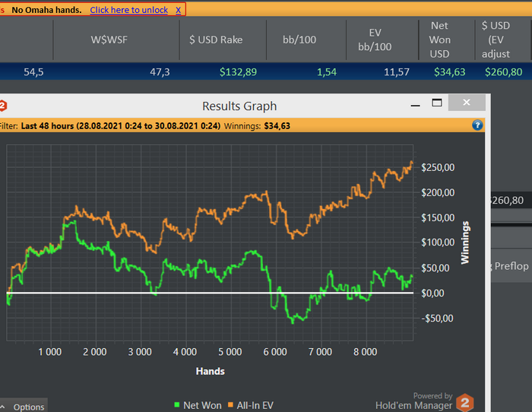Click the $50,00 axis label
The width and height of the screenshot is (532, 412).
[435, 268]
